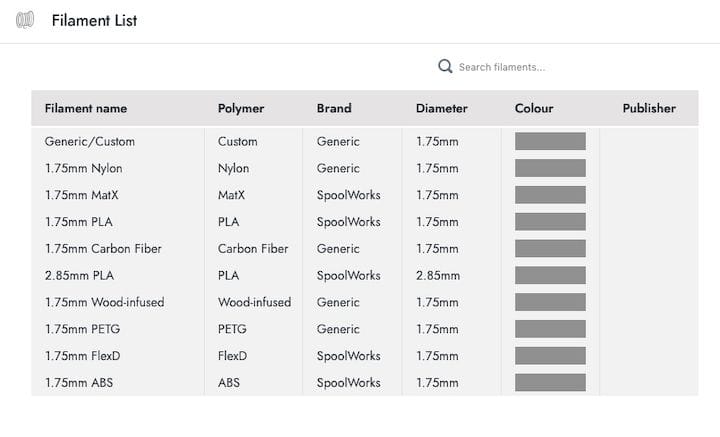Select the 2.85mm PLA filament row

pos(80,275)
